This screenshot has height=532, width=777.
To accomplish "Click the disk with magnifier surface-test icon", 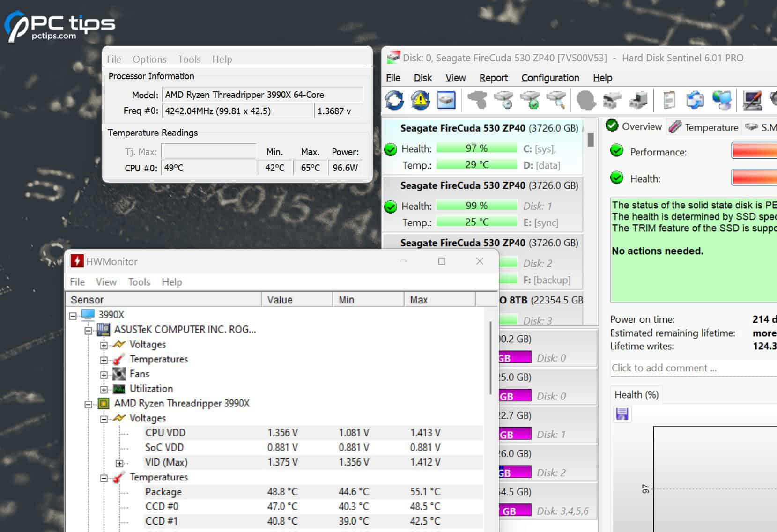I will coord(555,100).
